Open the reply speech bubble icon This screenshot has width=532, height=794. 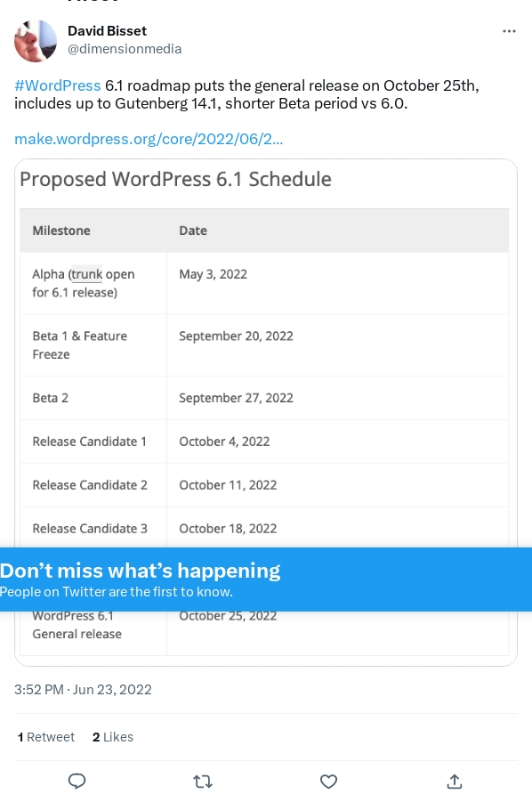pos(77,782)
